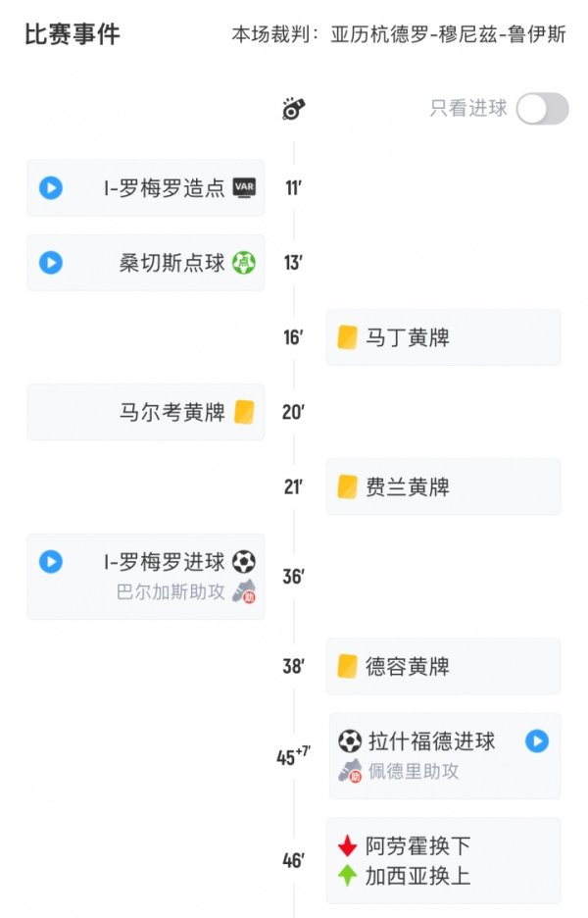Play the 拉什福德进球 goal replay
The width and height of the screenshot is (588, 918).
click(536, 740)
